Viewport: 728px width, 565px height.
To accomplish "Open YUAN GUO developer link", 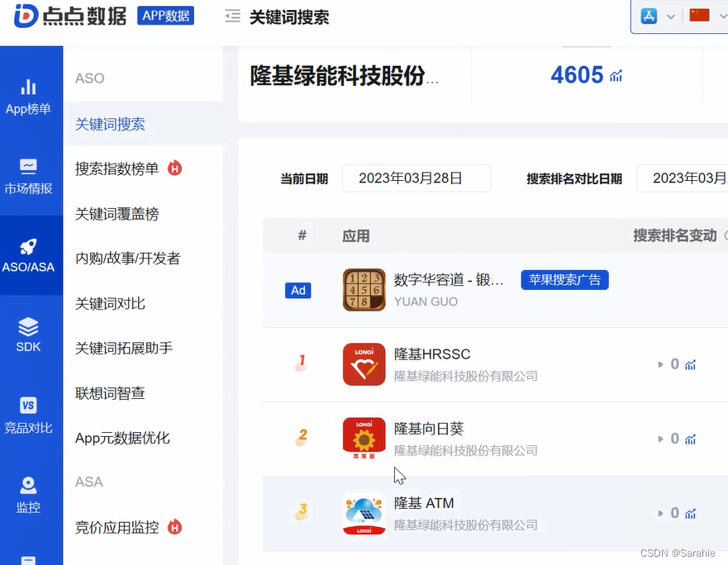I will click(426, 301).
